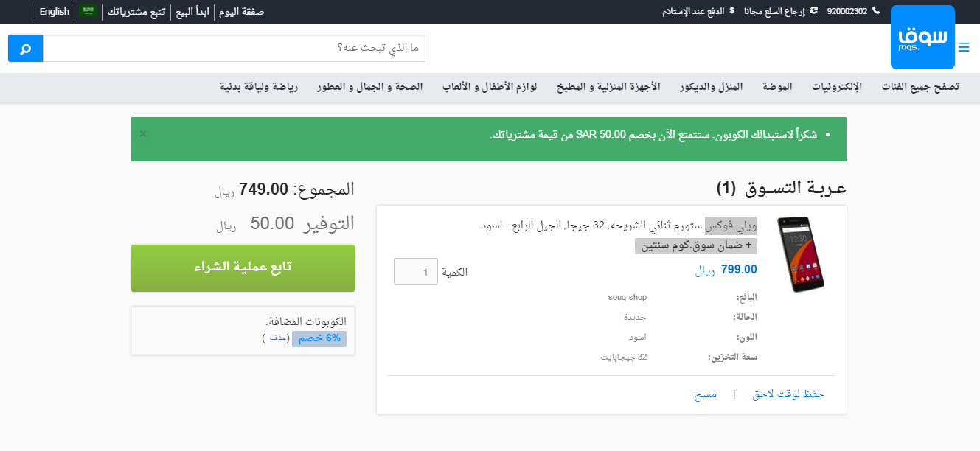Click 'تابع عملية الشراء' checkout button
Image resolution: width=980 pixels, height=451 pixels.
click(243, 268)
